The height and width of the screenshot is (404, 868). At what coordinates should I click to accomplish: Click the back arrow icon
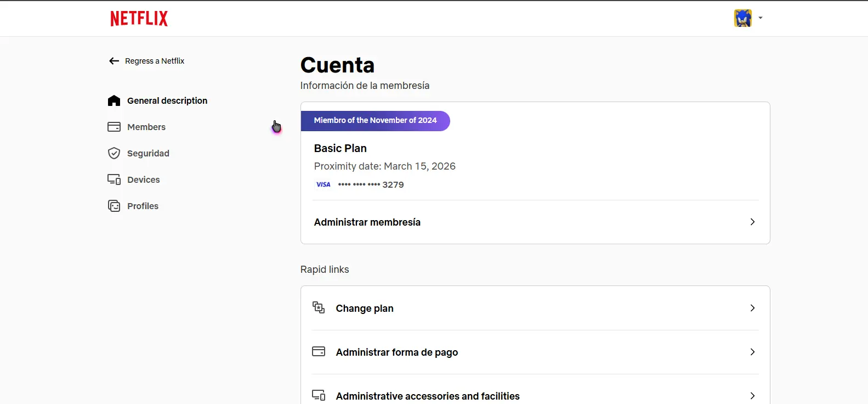pos(114,61)
